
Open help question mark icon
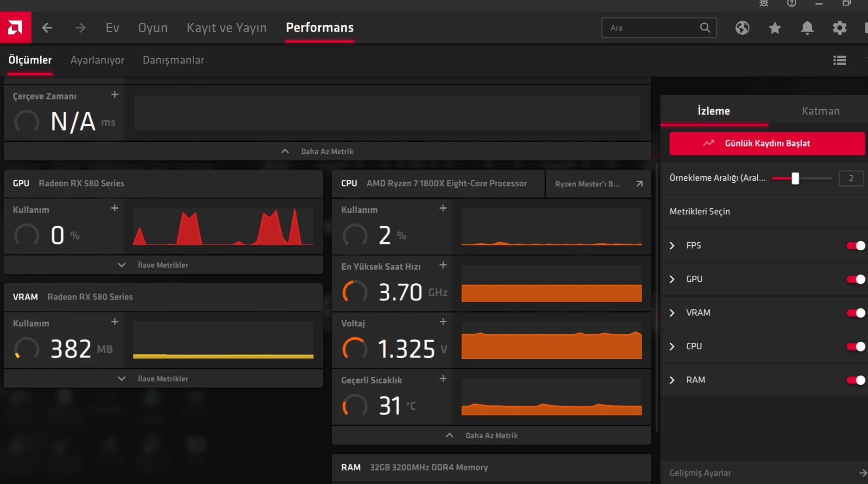pyautogui.click(x=792, y=3)
